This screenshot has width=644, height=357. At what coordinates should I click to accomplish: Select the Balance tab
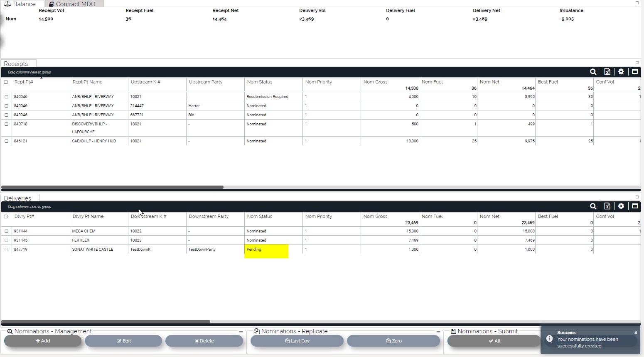[21, 4]
